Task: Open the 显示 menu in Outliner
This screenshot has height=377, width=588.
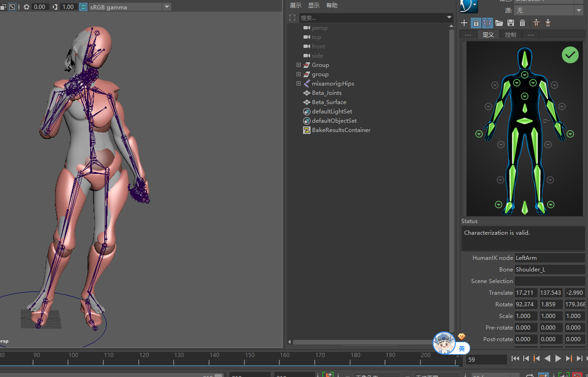Action: 314,5
